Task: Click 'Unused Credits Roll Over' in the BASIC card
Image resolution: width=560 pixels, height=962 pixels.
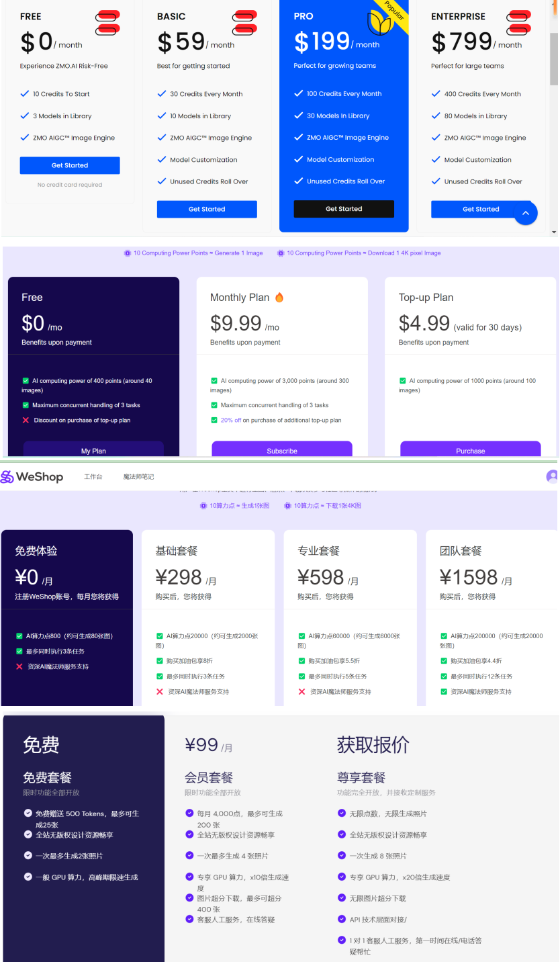Action: pyautogui.click(x=209, y=181)
